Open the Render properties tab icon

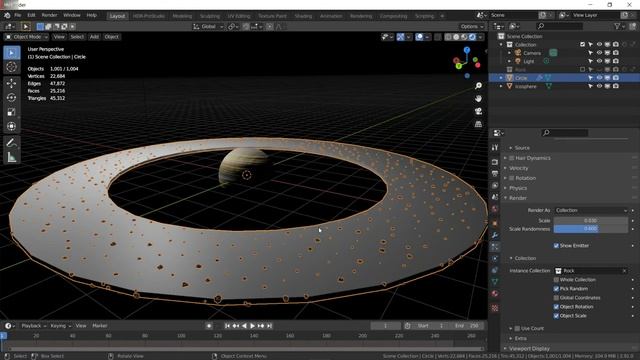[x=495, y=162]
